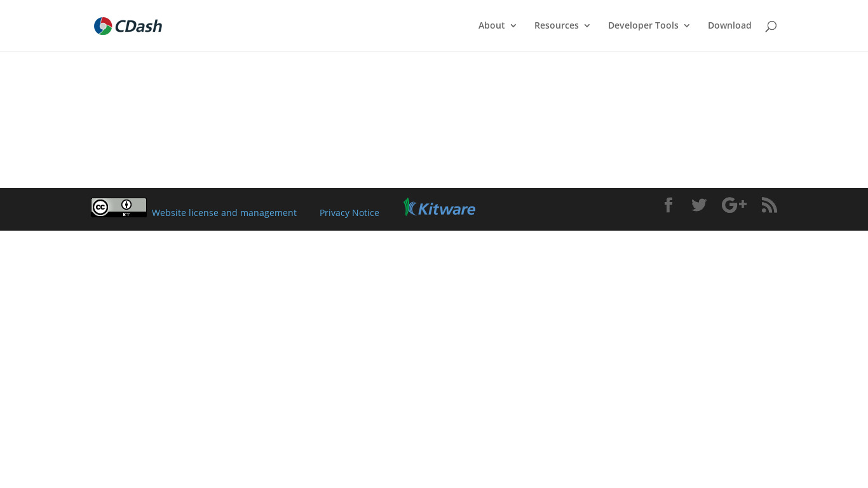Click the Kitware logo in footer
This screenshot has width=868, height=488.
(x=440, y=207)
